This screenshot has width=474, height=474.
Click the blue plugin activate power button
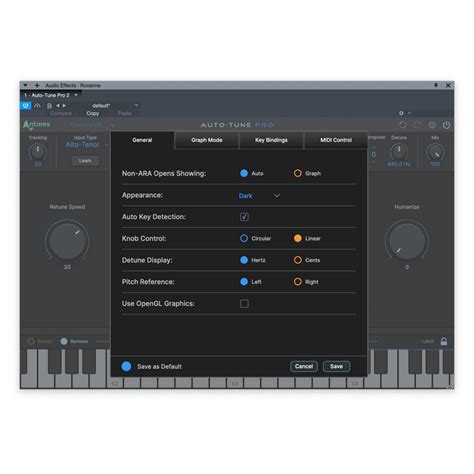tap(26, 106)
